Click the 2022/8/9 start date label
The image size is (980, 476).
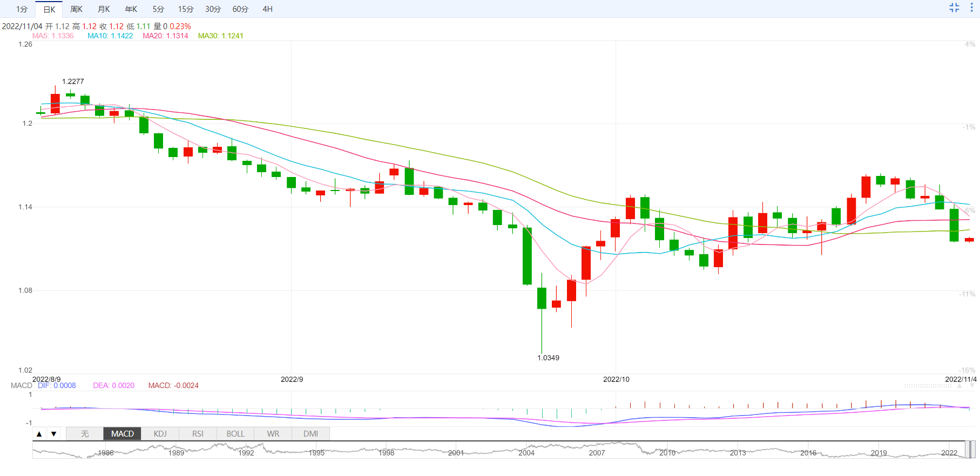[46, 379]
